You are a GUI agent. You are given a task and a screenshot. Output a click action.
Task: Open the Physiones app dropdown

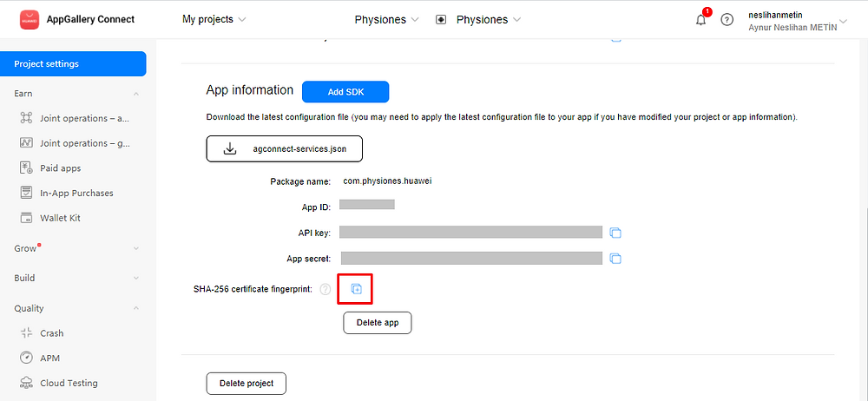coord(488,20)
